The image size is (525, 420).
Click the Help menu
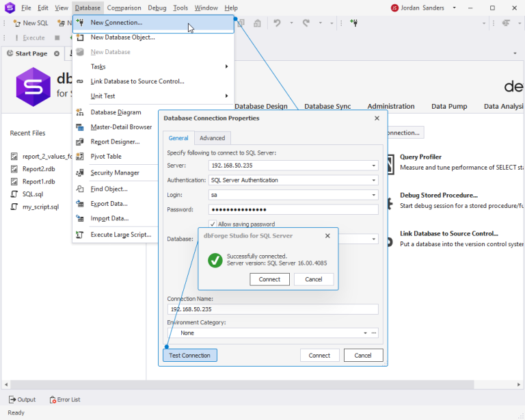(x=230, y=8)
